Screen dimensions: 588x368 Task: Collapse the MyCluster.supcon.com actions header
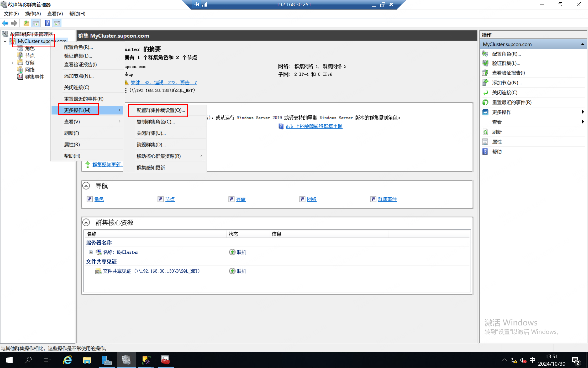click(582, 44)
